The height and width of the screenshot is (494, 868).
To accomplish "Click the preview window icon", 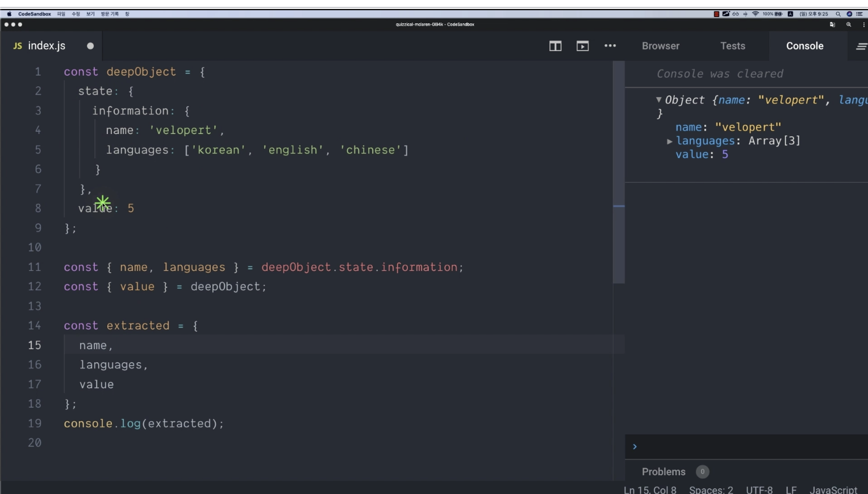I will (583, 46).
